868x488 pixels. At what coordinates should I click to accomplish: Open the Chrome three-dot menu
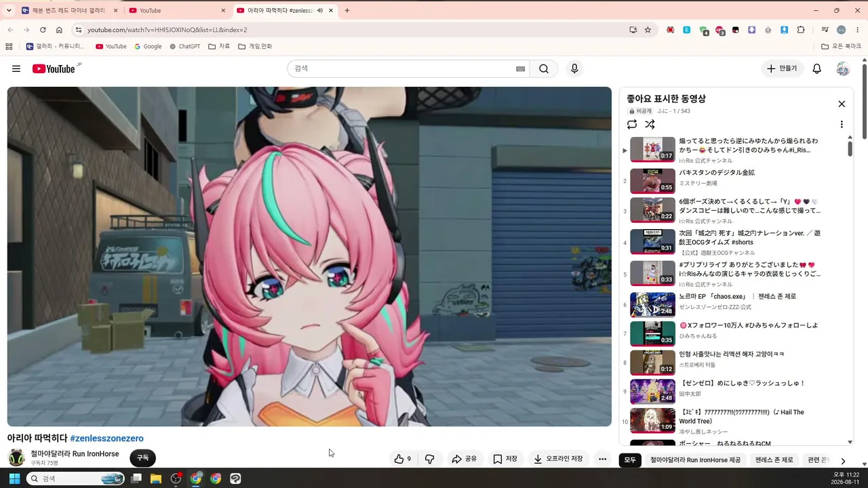coord(858,30)
